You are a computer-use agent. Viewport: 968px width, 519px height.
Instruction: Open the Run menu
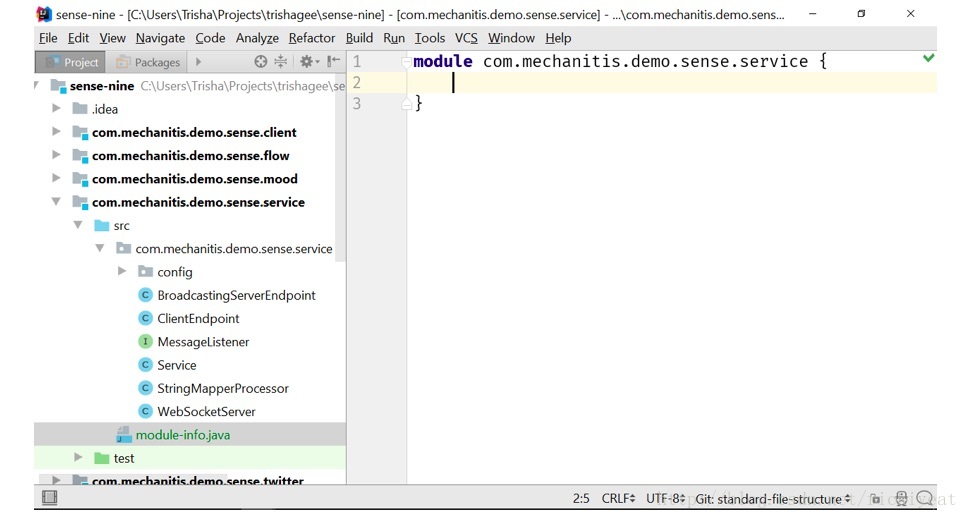(x=394, y=38)
